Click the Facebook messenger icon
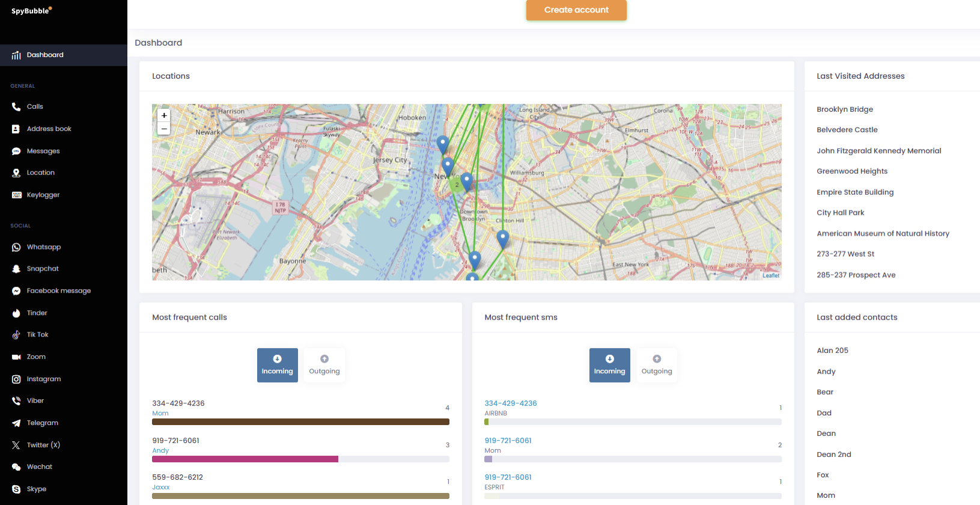This screenshot has height=505, width=980. [16, 291]
